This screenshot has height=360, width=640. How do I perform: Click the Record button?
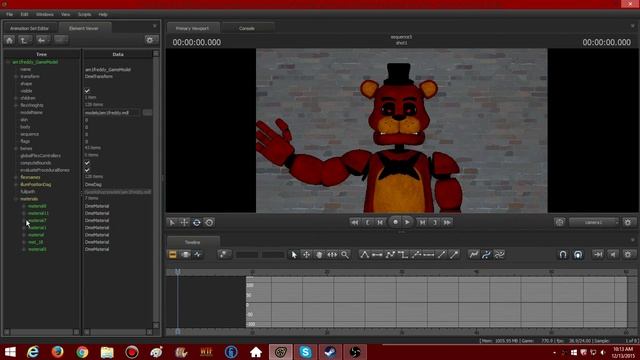tap(395, 222)
